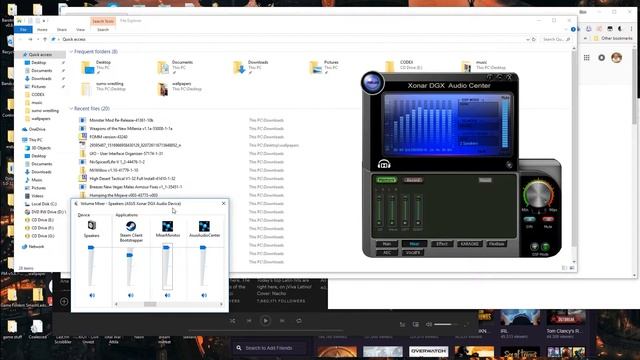The image size is (640, 360).
Task: Collapse the Recent files section
Action: [71, 109]
